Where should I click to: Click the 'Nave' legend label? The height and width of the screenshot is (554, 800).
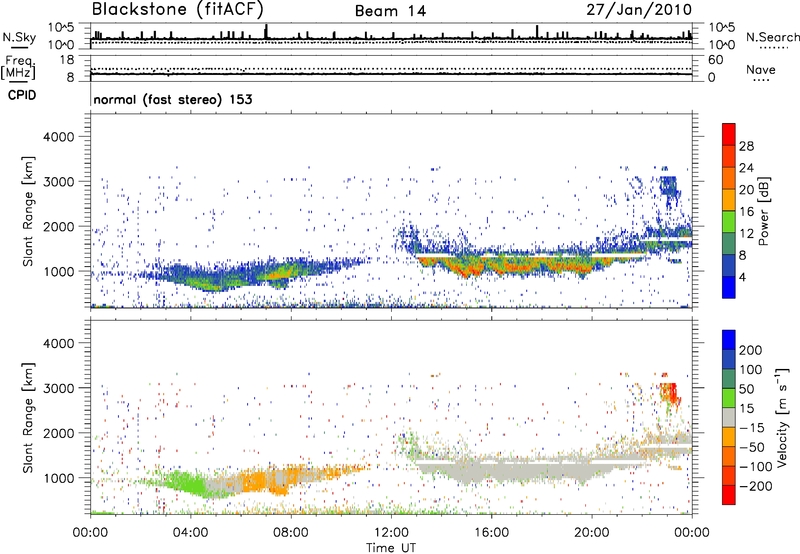(x=760, y=70)
